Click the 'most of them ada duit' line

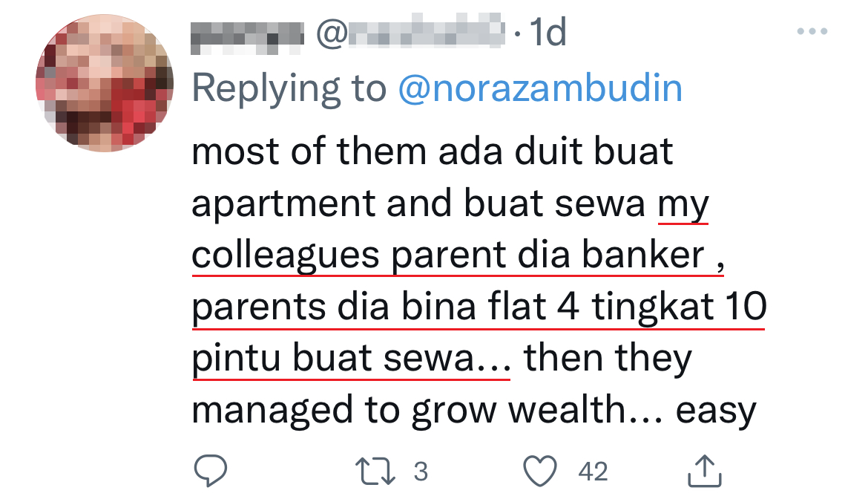pyautogui.click(x=432, y=151)
